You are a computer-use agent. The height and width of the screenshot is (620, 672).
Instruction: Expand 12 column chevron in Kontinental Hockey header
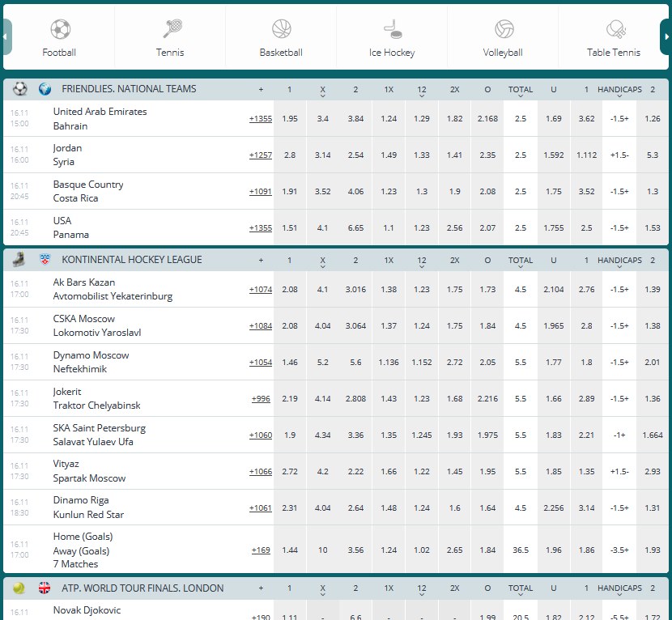coord(422,266)
